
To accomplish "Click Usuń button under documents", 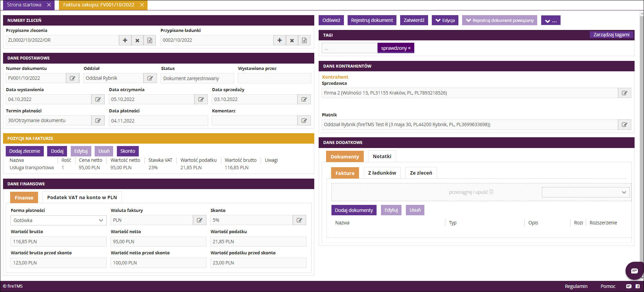I will point(415,210).
